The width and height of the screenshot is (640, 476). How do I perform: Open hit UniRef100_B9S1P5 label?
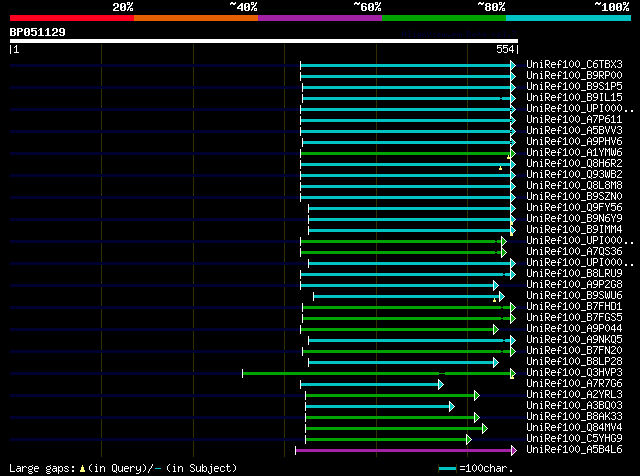coord(574,87)
